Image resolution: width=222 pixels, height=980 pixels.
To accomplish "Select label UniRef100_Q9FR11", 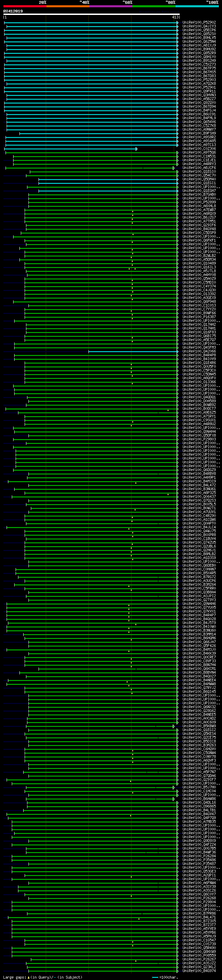I will (x=199, y=91).
